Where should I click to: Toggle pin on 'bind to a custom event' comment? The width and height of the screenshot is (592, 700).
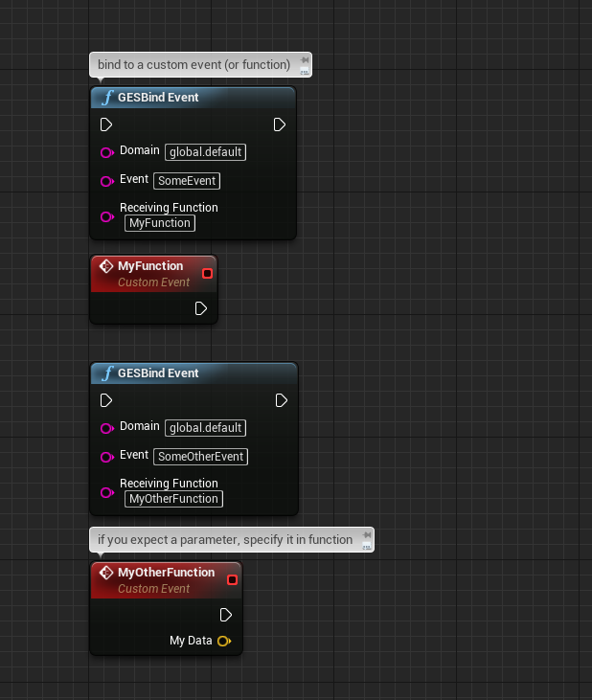point(305,60)
